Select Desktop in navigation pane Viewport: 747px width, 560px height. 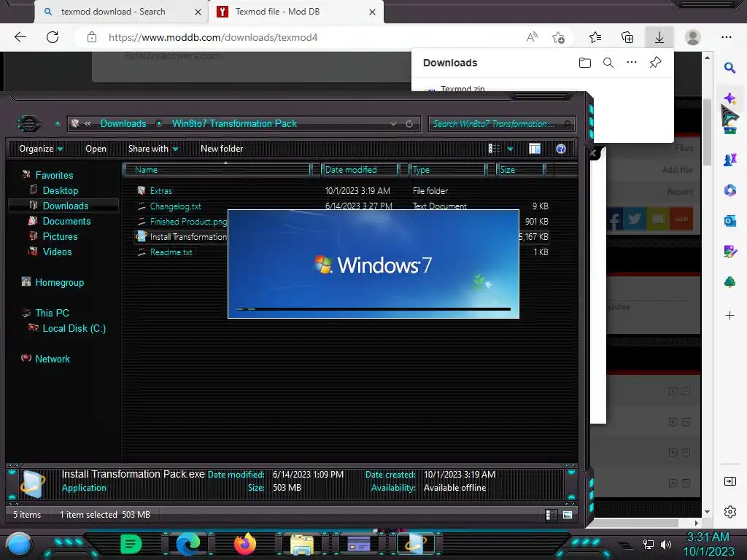pyautogui.click(x=60, y=190)
